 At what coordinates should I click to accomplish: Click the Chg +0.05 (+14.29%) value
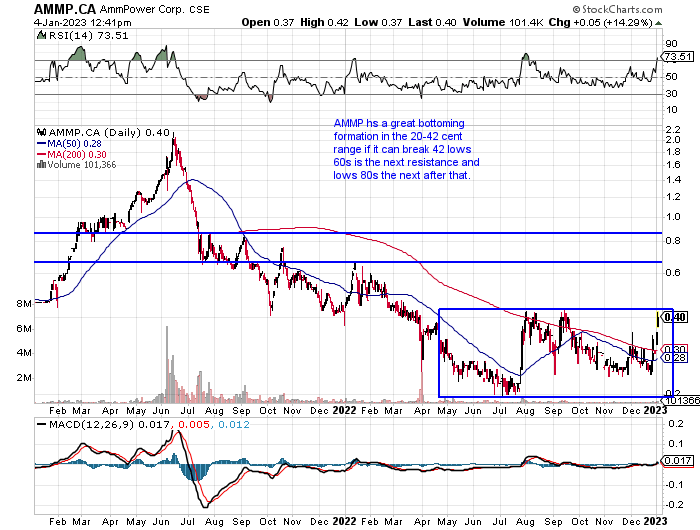[600, 22]
